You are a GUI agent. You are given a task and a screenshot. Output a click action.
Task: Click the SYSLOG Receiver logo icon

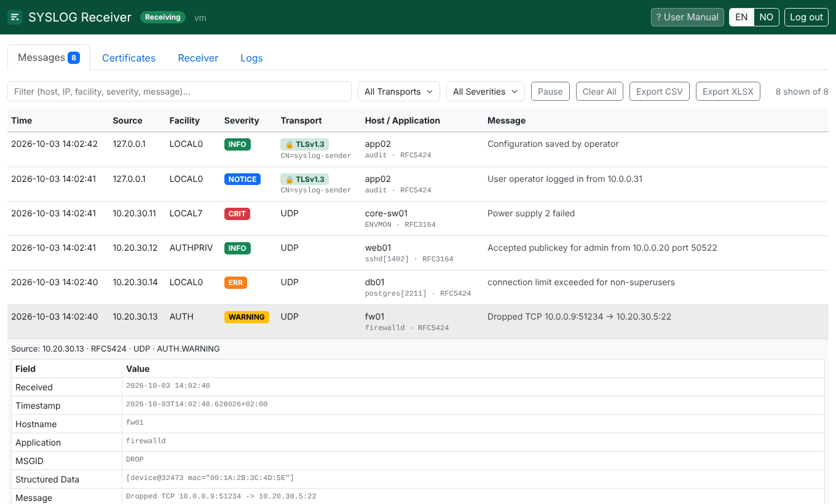click(x=15, y=17)
